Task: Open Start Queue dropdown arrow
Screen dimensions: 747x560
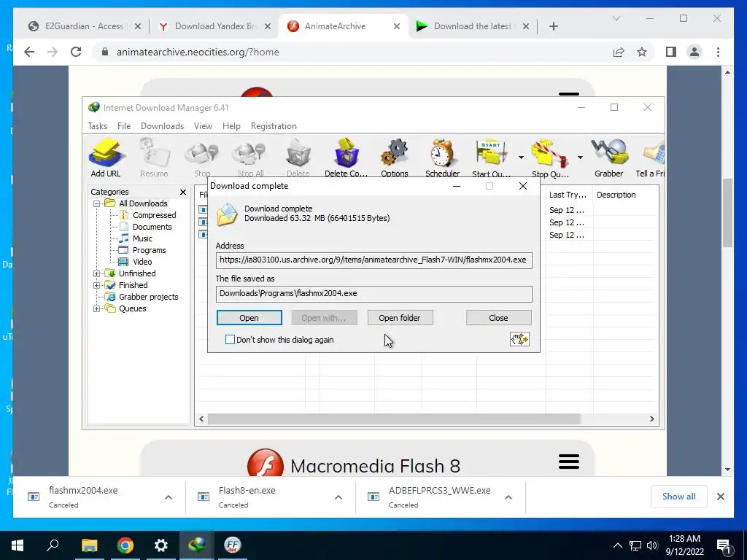Action: click(x=521, y=157)
